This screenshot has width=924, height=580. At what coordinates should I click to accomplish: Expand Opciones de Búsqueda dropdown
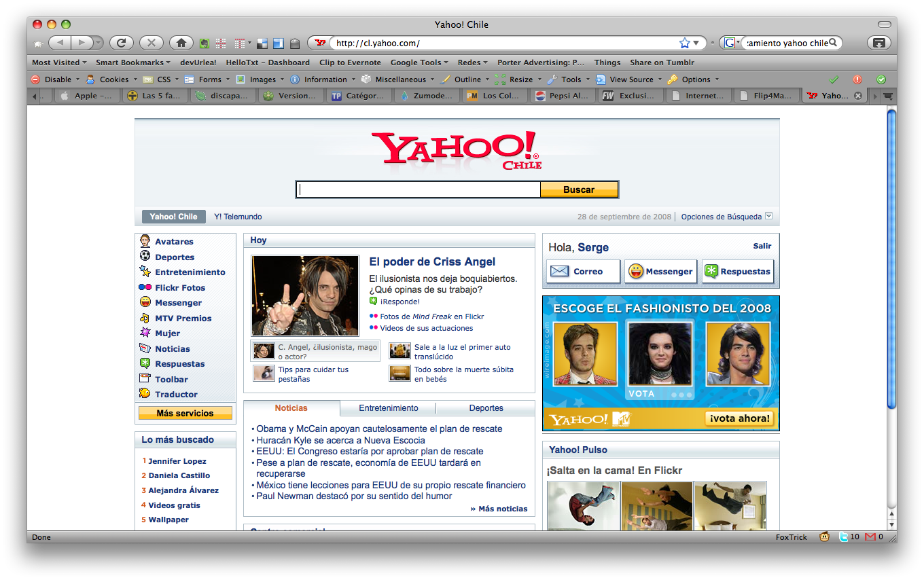768,217
